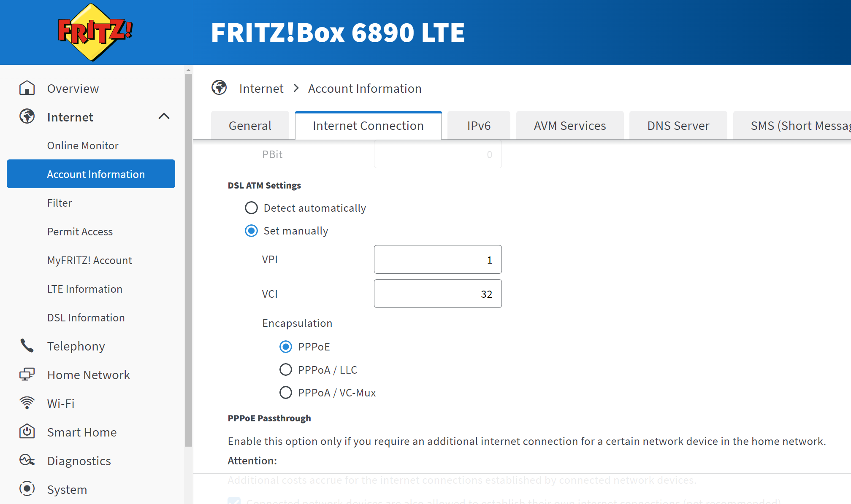Choose PPPoA / VC-Mux encapsulation
Image resolution: width=851 pixels, height=504 pixels.
[x=286, y=393]
